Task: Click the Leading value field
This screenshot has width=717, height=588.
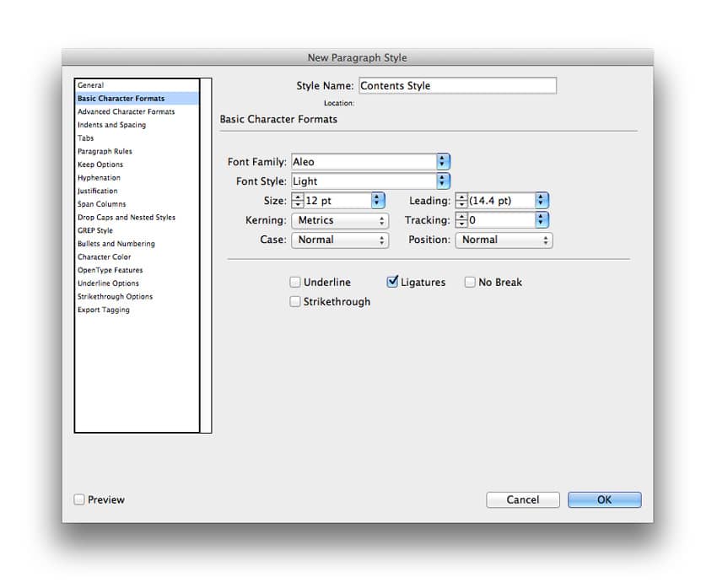Action: coord(501,201)
